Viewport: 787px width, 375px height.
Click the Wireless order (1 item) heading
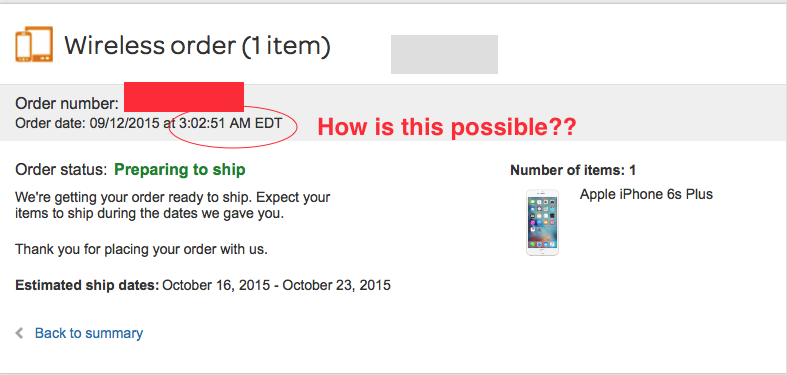pyautogui.click(x=197, y=46)
